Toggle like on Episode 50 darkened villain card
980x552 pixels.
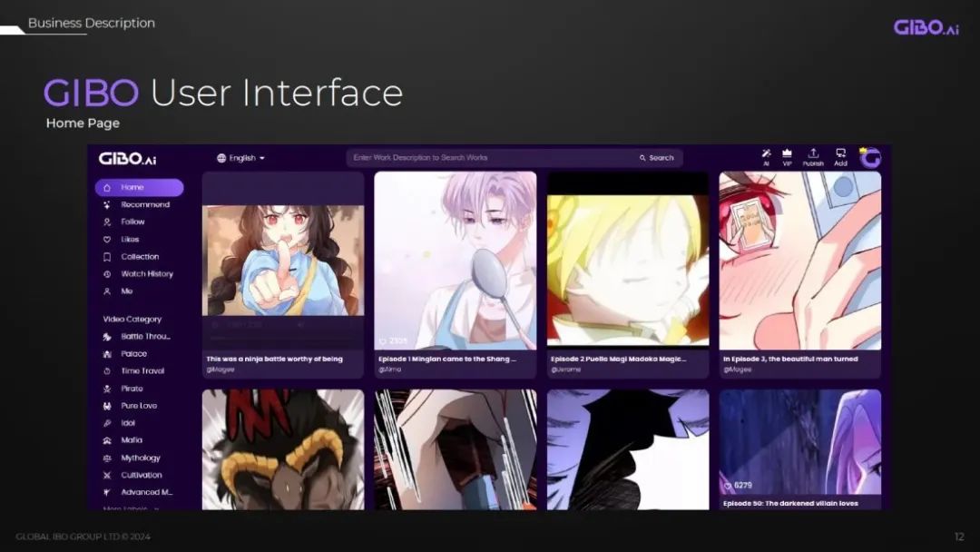click(728, 486)
